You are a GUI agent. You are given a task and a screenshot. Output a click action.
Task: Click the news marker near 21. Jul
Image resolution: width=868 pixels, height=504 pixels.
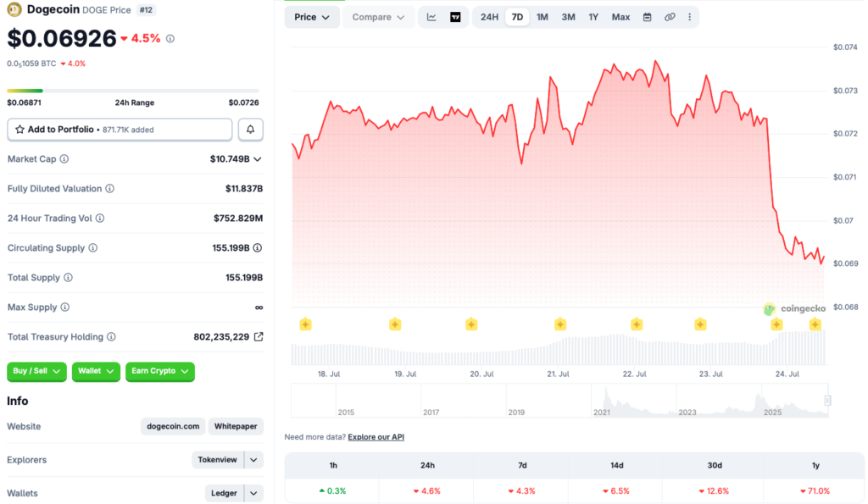tap(560, 324)
